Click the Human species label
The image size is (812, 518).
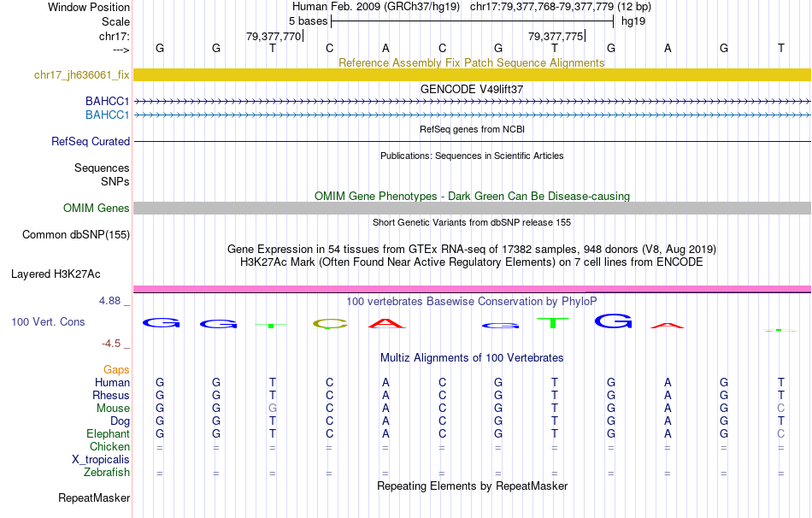pyautogui.click(x=112, y=382)
